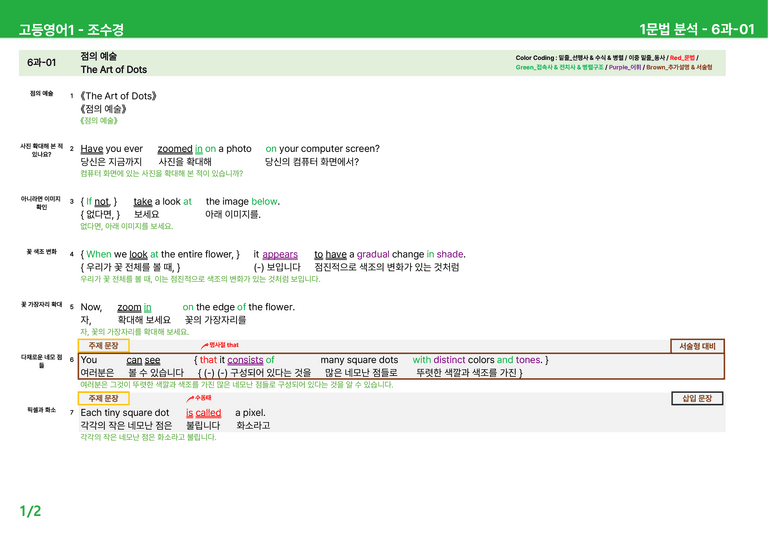The width and height of the screenshot is (768, 543).
Task: Click the red arrow beside 수동태
Action: point(190,399)
